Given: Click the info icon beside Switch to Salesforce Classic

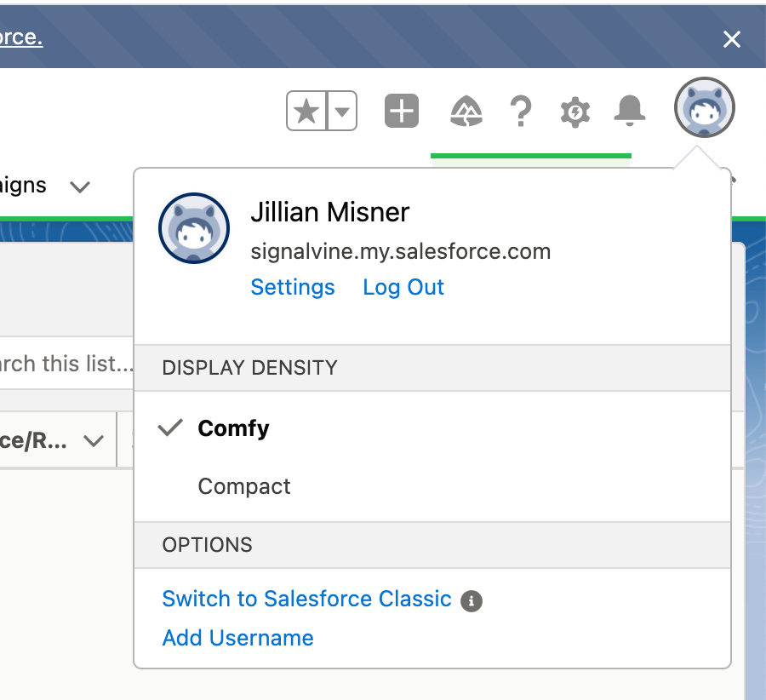Looking at the screenshot, I should [472, 600].
